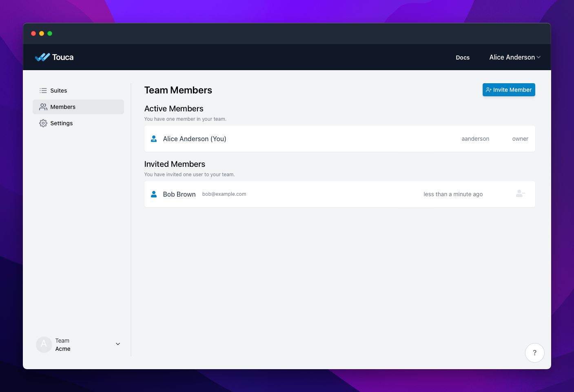The width and height of the screenshot is (574, 392).
Task: Rescind Bob Brown's invitation via remove-user icon
Action: [520, 194]
